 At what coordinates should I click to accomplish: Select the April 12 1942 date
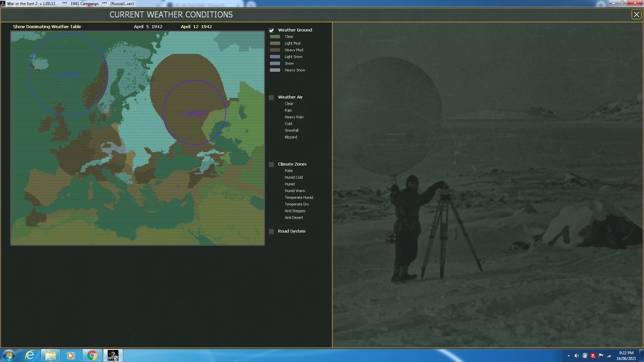click(x=196, y=26)
